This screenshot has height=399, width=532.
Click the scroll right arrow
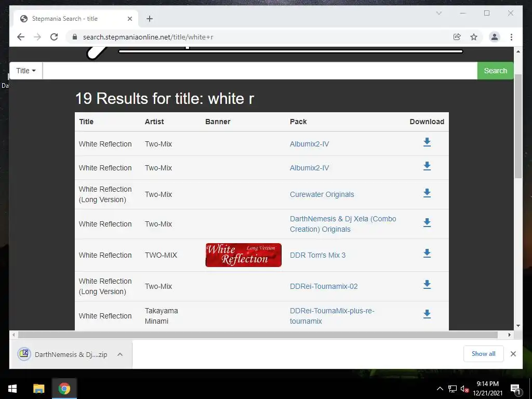click(x=509, y=335)
